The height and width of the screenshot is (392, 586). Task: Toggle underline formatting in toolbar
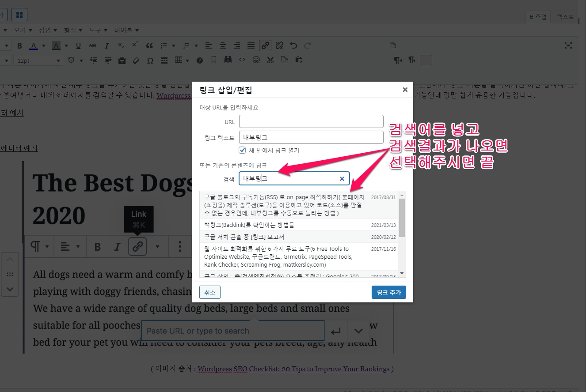click(78, 45)
